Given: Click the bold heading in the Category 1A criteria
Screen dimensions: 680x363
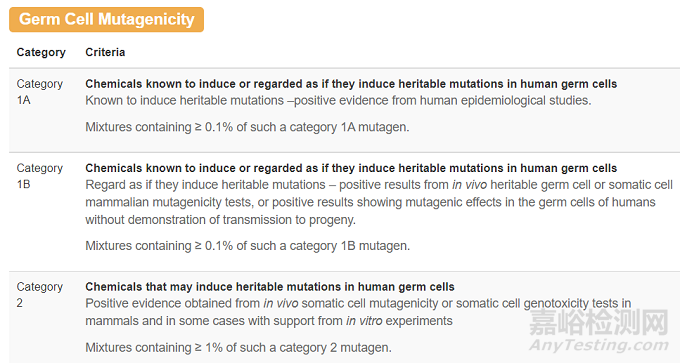Looking at the screenshot, I should (351, 84).
